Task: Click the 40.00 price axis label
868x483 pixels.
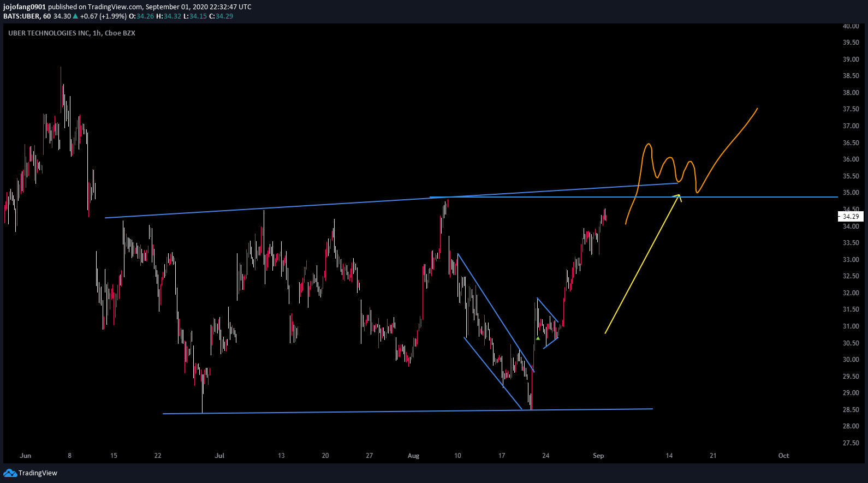Action: pos(851,26)
